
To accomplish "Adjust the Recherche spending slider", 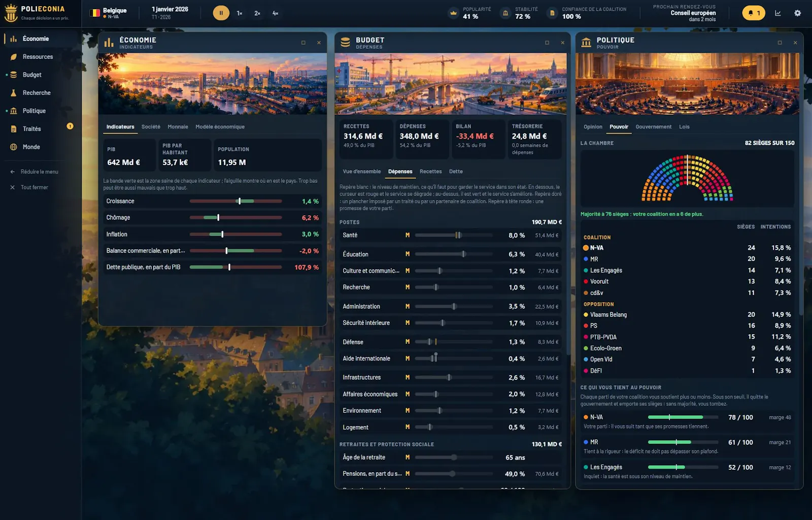I will pos(454,287).
